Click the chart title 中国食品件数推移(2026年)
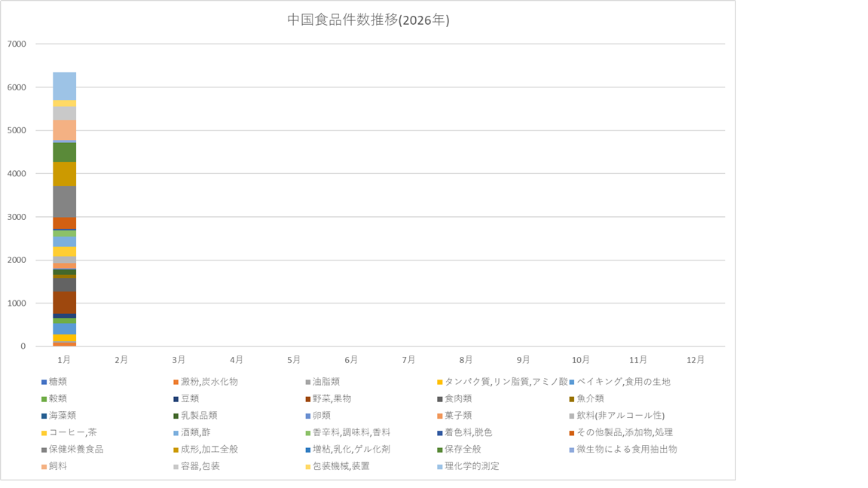This screenshot has width=868, height=488. tap(368, 20)
